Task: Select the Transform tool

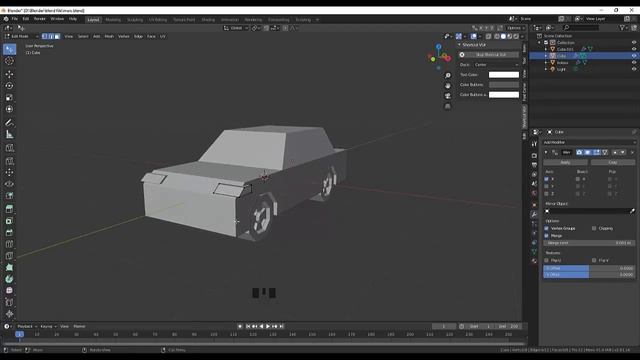Action: click(x=9, y=109)
